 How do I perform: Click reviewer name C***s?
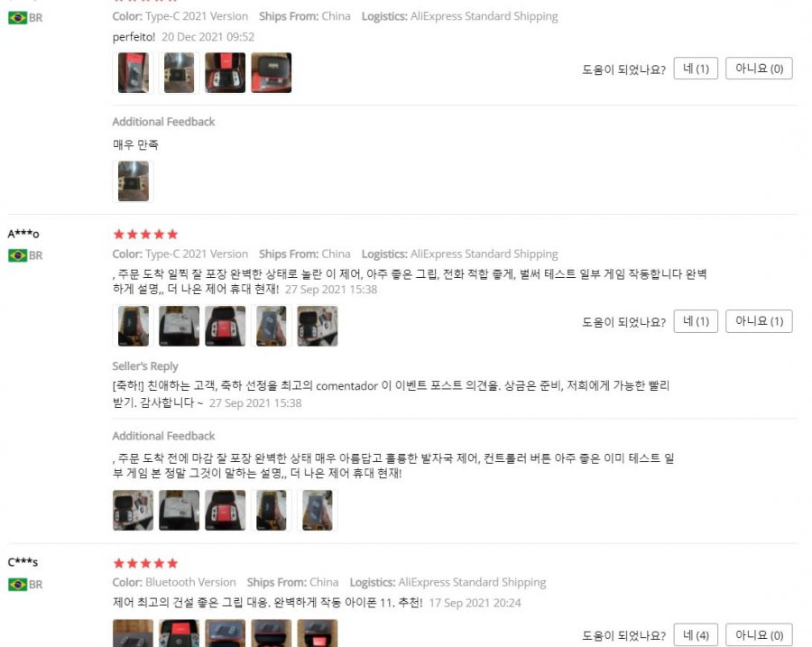point(23,562)
